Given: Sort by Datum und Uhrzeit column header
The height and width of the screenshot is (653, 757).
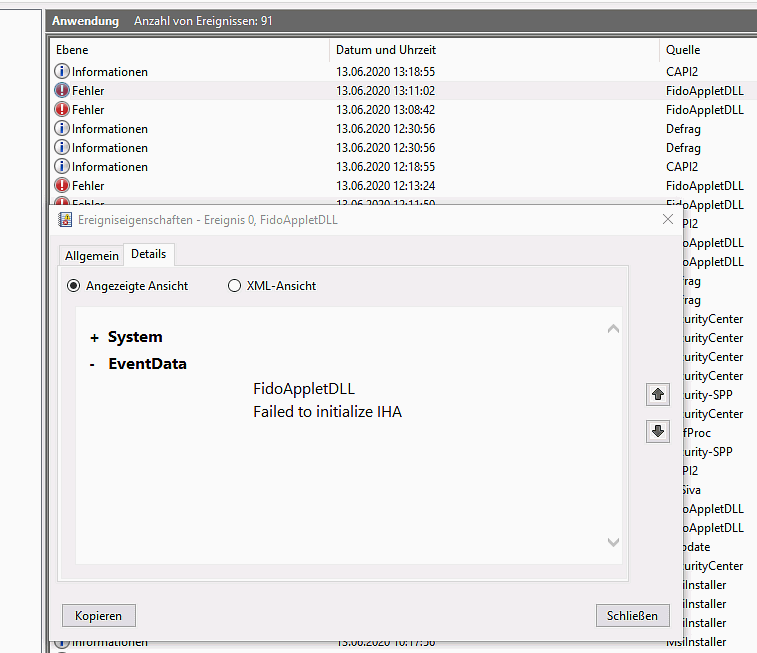Looking at the screenshot, I should pos(494,50).
